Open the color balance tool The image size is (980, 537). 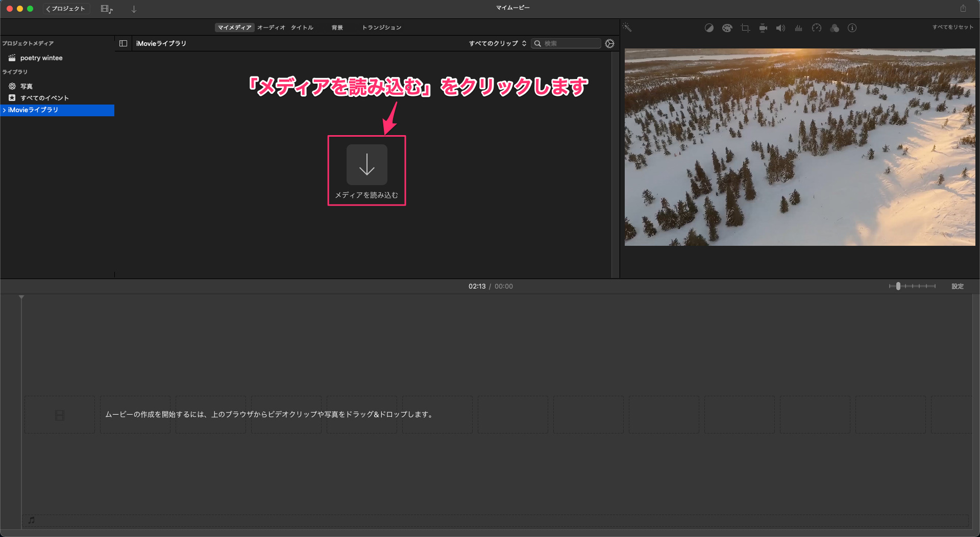pyautogui.click(x=709, y=28)
